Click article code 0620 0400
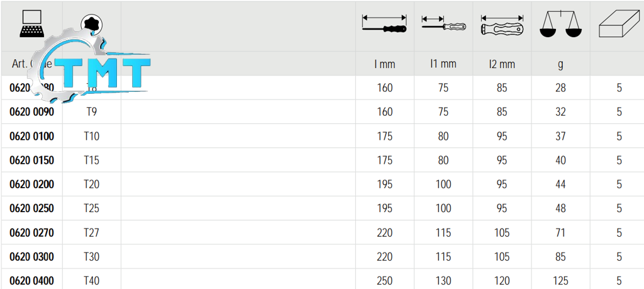Screen dimensions: 644x289 click(31, 281)
